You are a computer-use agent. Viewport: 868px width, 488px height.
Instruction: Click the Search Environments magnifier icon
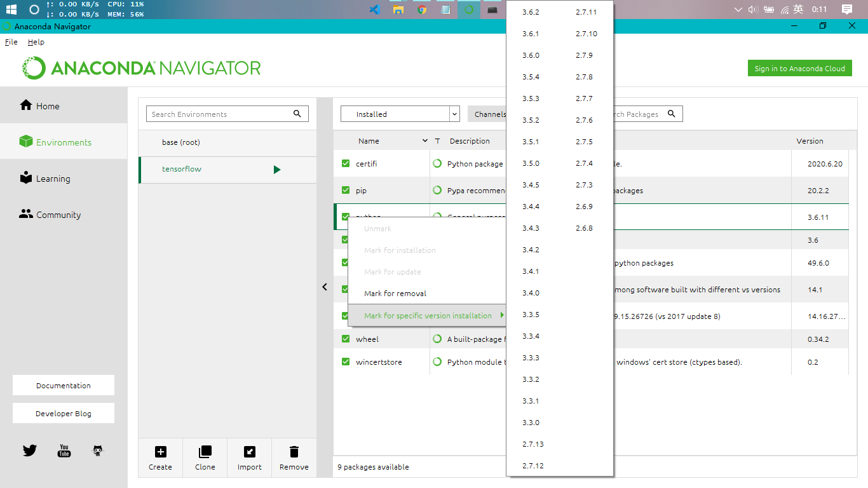pyautogui.click(x=297, y=114)
